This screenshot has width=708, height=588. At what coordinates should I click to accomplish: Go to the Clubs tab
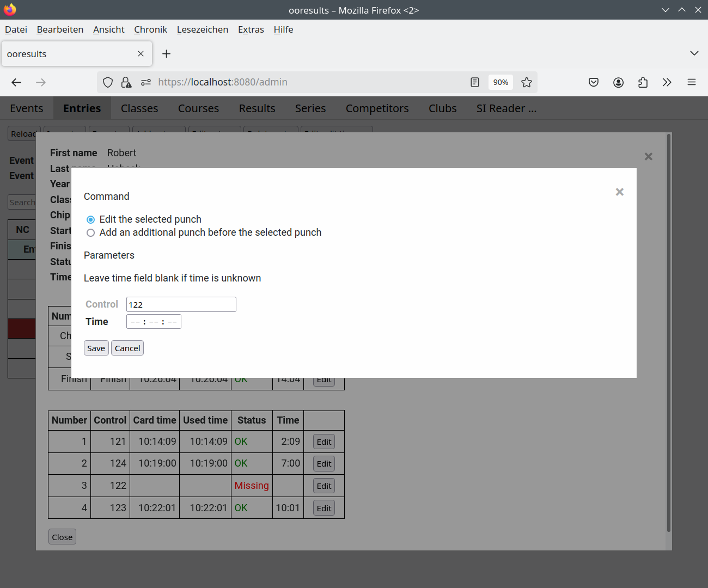coord(443,108)
